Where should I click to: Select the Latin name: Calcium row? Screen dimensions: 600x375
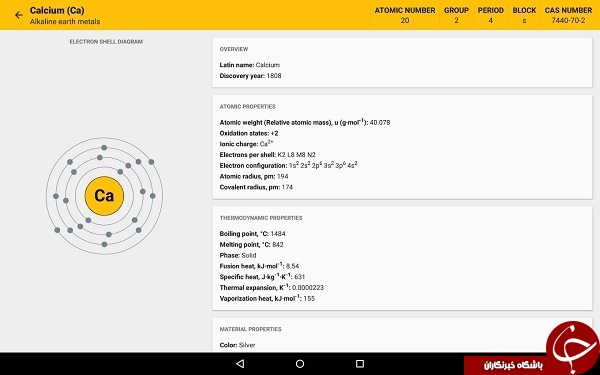(249, 65)
